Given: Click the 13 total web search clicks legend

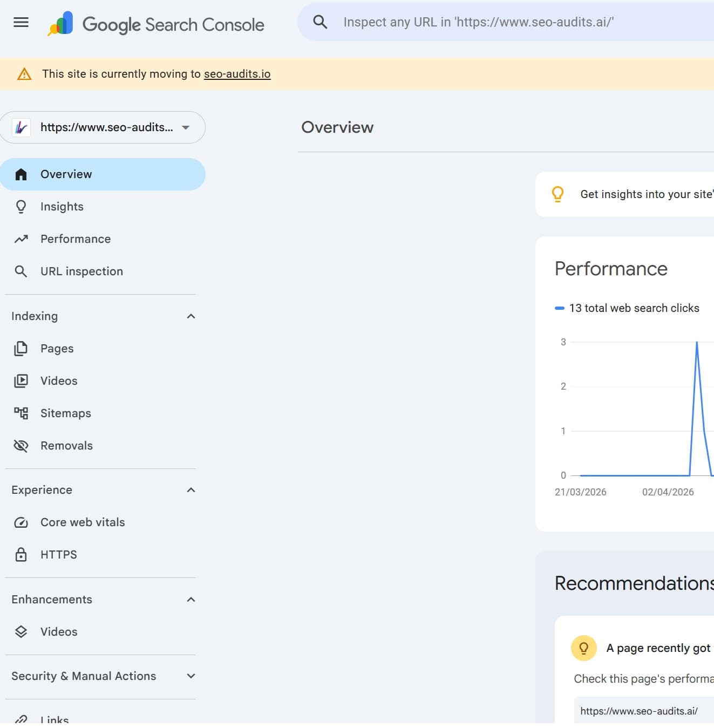Looking at the screenshot, I should coord(627,308).
